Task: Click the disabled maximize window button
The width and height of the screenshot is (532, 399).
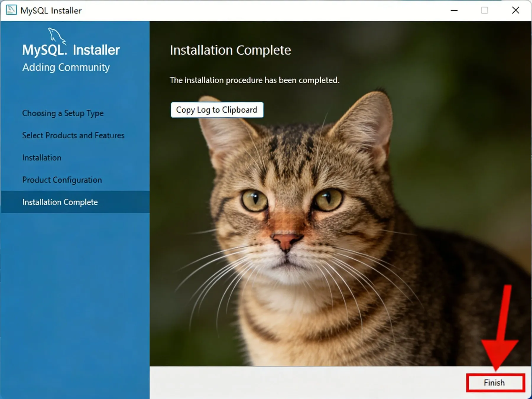Action: (485, 10)
